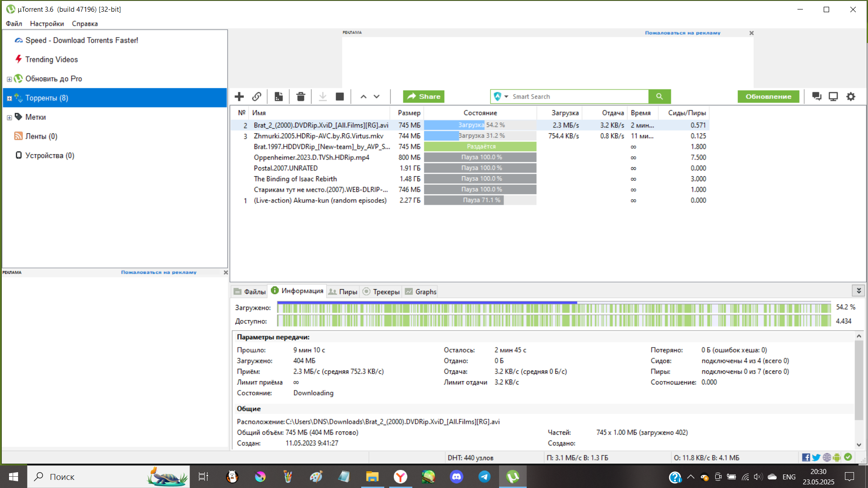The image size is (868, 488).
Task: Click details pane scrollbar up arrow
Action: (x=859, y=336)
